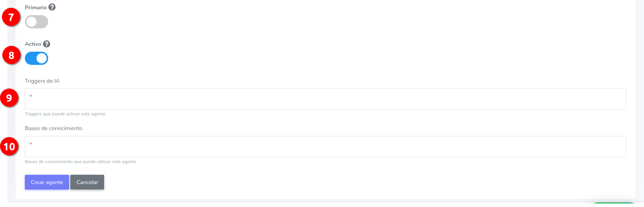
Task: Click the red number 10 marker
Action: coord(9,146)
